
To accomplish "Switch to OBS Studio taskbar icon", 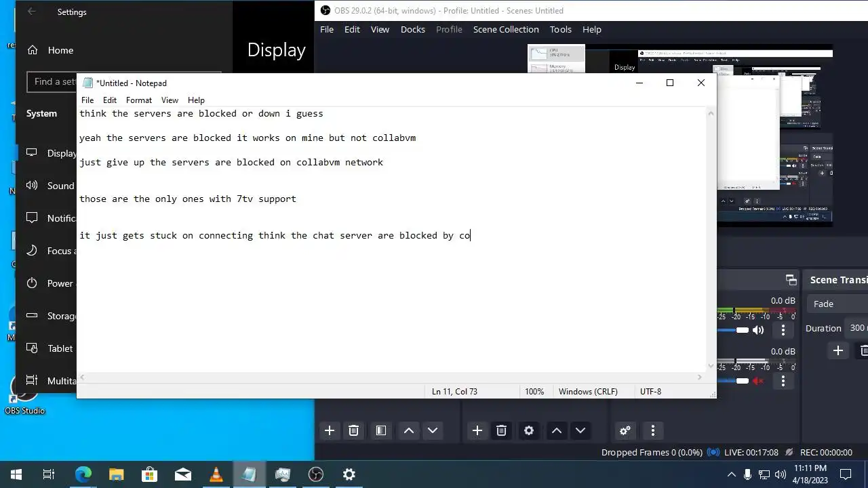I will tap(316, 474).
